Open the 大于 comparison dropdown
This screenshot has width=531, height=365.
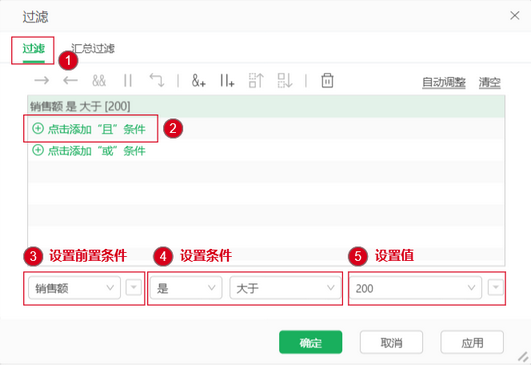(x=285, y=288)
